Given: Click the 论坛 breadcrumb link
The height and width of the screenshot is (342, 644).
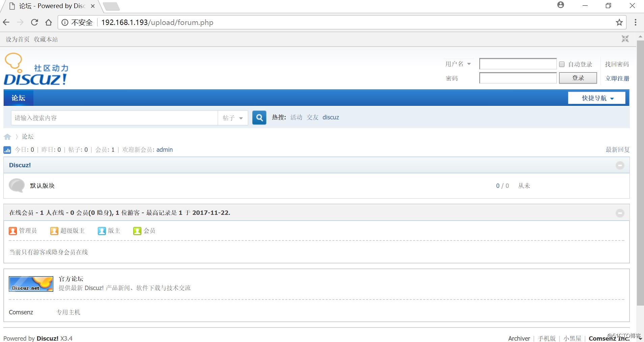Looking at the screenshot, I should (28, 137).
